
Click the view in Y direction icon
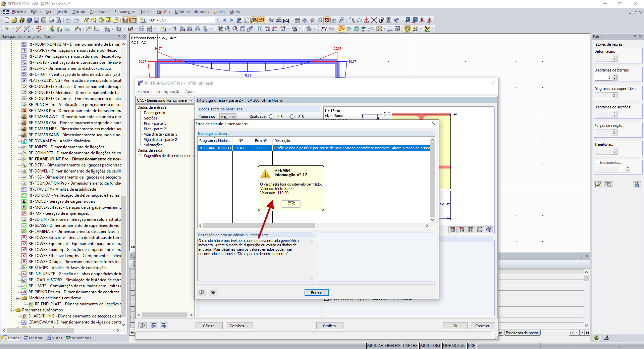267,29
